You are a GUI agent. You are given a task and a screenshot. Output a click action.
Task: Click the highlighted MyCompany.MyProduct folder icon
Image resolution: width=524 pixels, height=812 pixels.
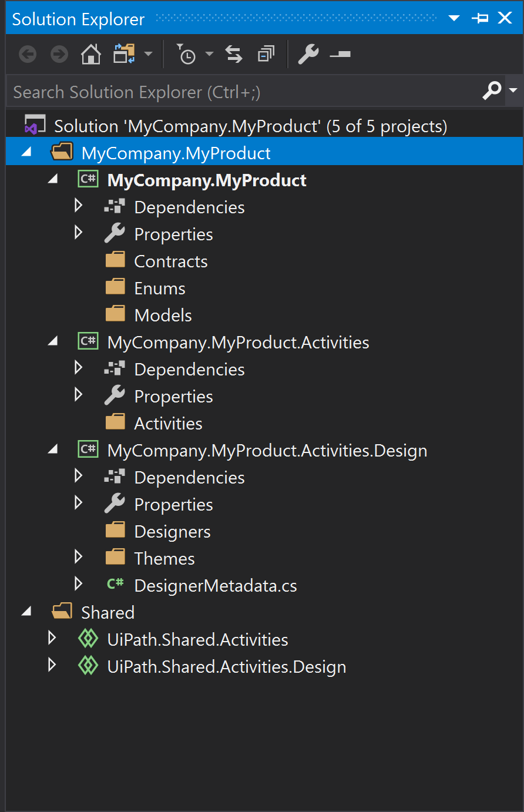coord(62,153)
